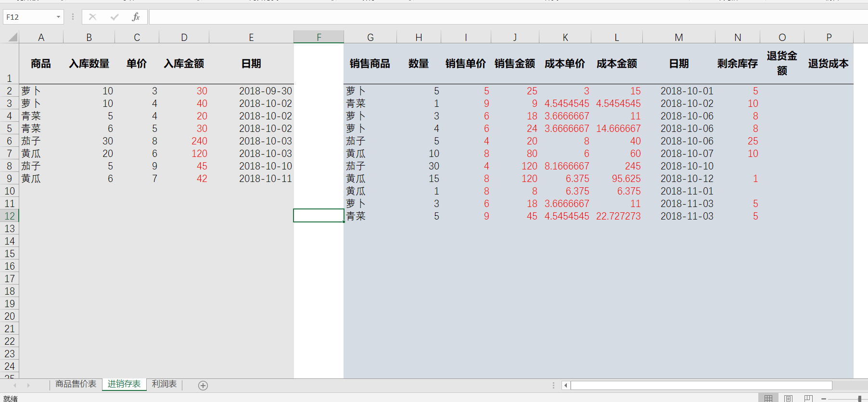
Task: Click the date cell 2018-10-11
Action: [x=251, y=179]
